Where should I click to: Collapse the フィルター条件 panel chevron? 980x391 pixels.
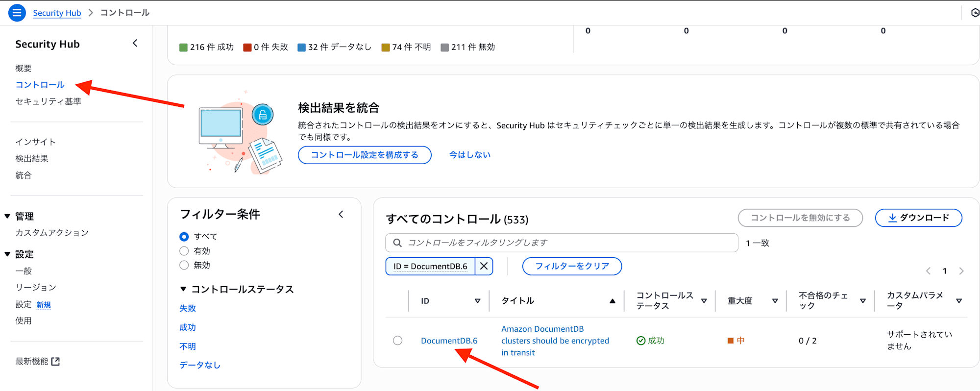341,214
